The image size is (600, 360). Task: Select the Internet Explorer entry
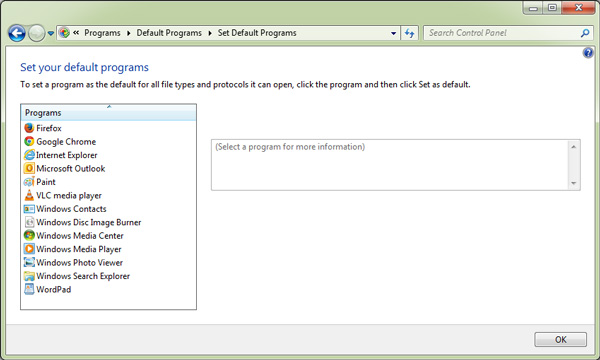(x=67, y=155)
